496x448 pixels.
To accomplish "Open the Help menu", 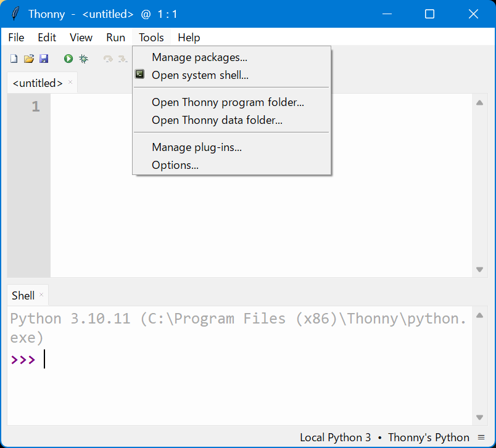I will [189, 38].
